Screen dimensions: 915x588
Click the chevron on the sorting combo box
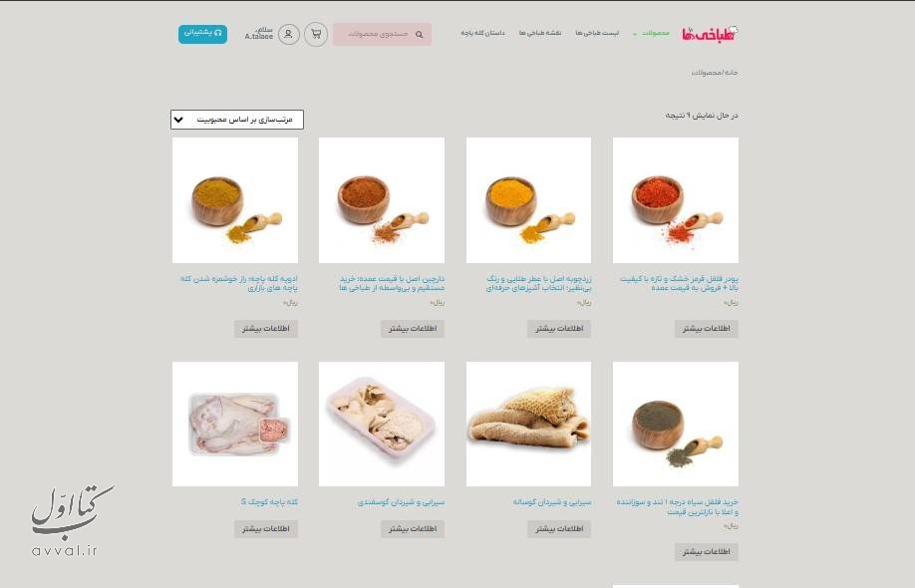click(178, 120)
